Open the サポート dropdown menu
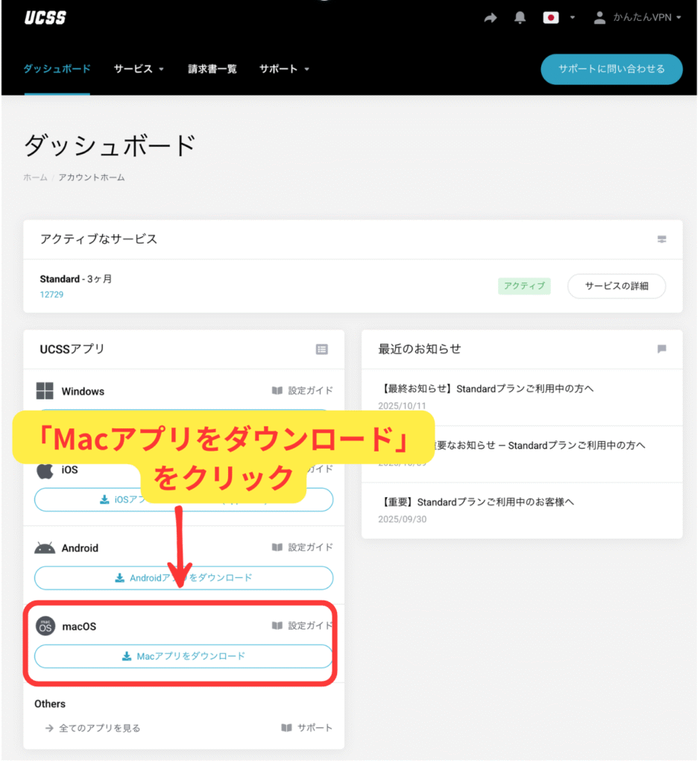This screenshot has height=763, width=700. click(284, 69)
